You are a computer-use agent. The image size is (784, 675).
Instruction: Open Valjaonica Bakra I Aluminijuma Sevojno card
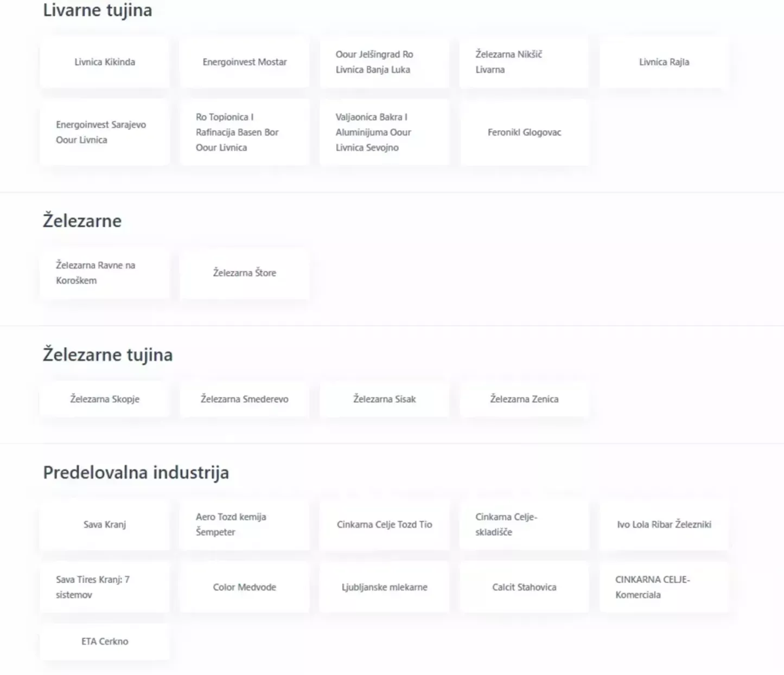tap(384, 132)
